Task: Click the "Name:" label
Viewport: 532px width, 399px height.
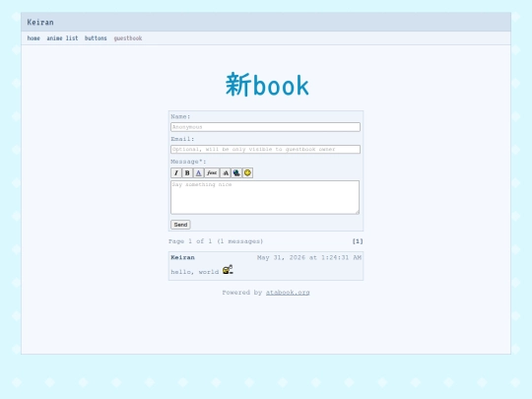Action: click(180, 116)
